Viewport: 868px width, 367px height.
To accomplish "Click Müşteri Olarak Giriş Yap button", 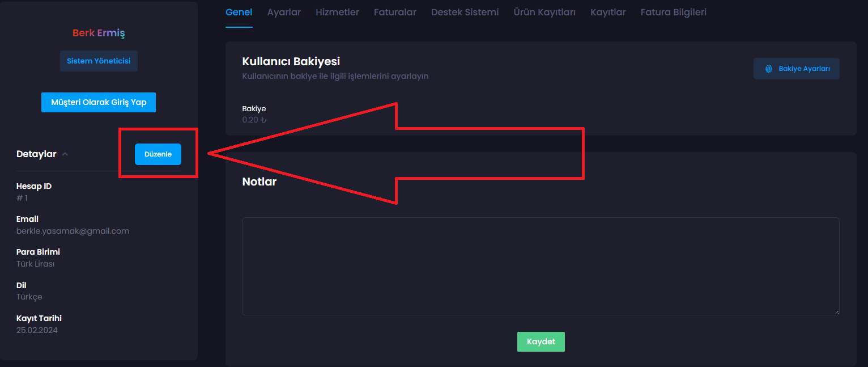I will pos(99,102).
